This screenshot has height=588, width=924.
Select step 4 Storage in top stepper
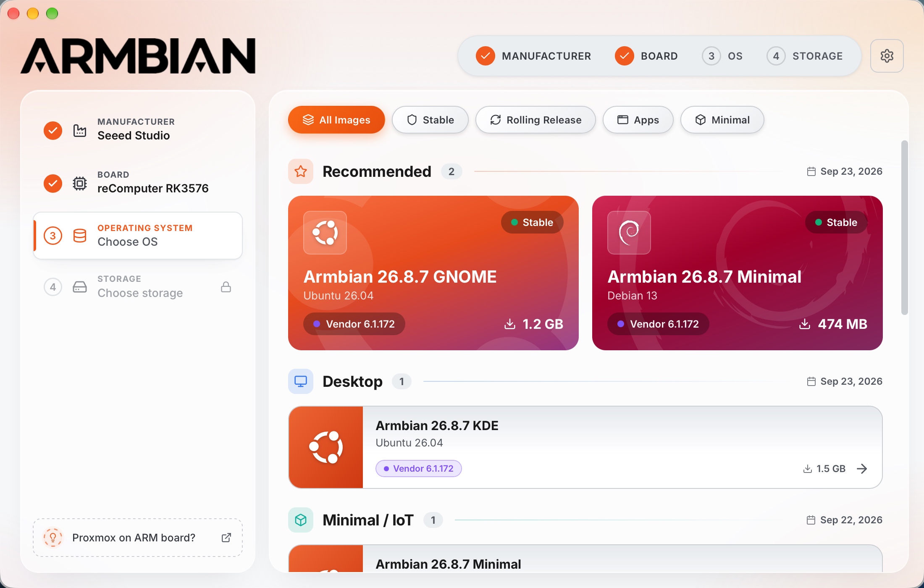[805, 56]
